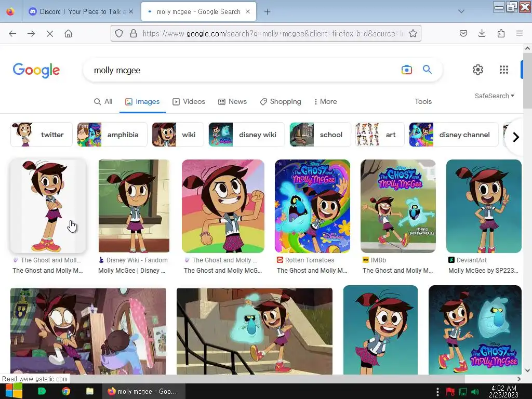The image size is (532, 399).
Task: Stop loading the page with the X button
Action: 49,34
